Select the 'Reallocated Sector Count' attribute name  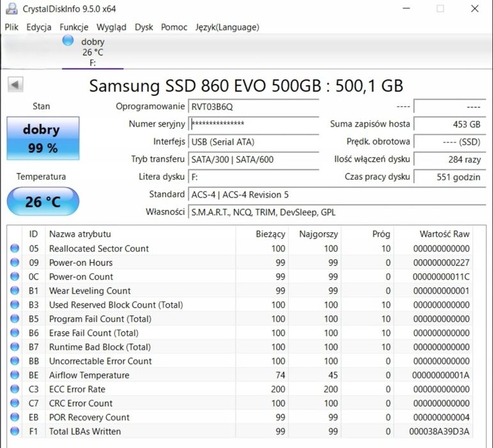[x=98, y=248]
